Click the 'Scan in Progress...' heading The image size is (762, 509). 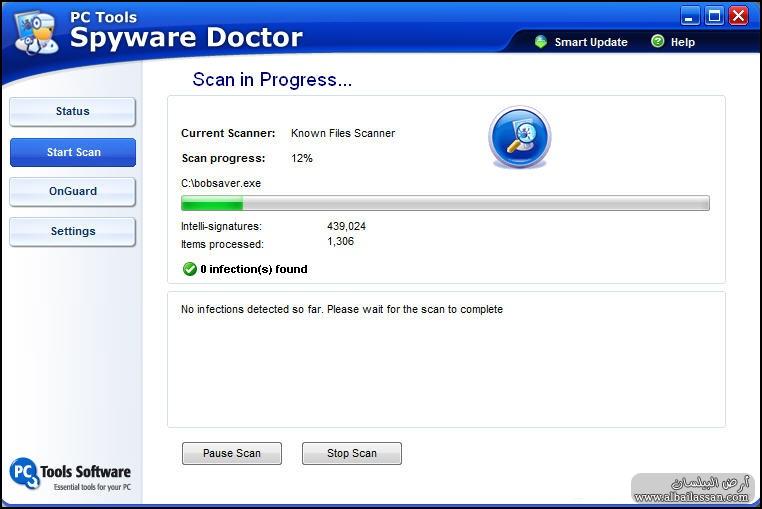pos(272,80)
